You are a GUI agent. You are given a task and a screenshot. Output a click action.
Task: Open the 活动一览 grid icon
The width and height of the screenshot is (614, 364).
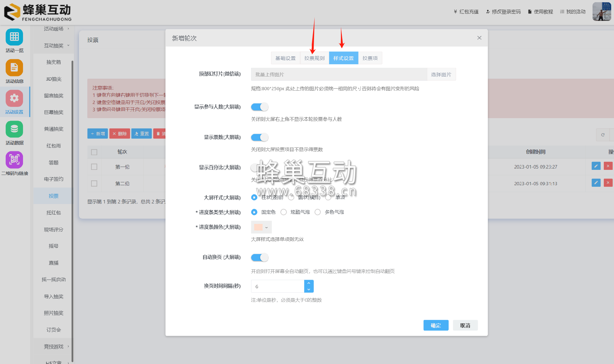click(x=14, y=37)
